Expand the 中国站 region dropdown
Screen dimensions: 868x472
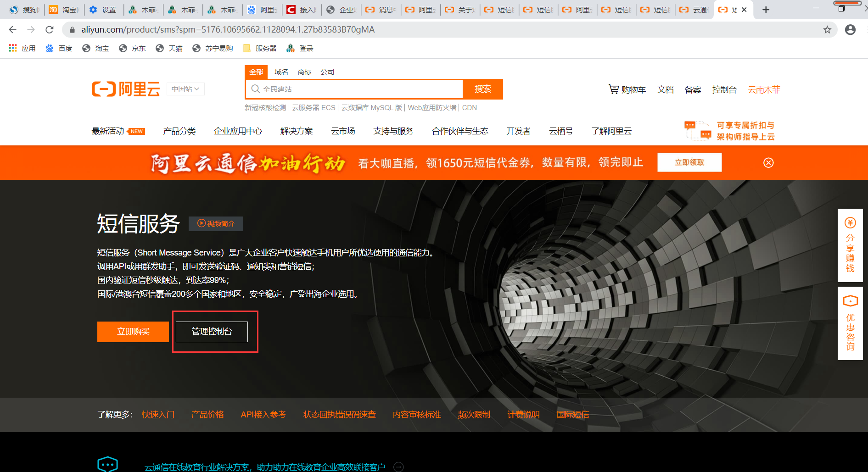click(x=185, y=89)
